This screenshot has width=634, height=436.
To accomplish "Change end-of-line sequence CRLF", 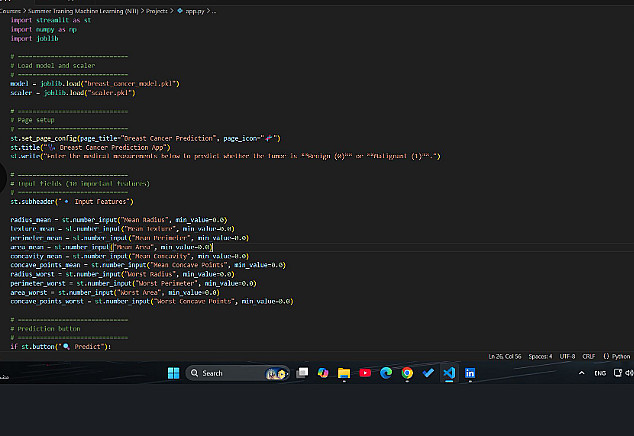I will click(x=589, y=356).
